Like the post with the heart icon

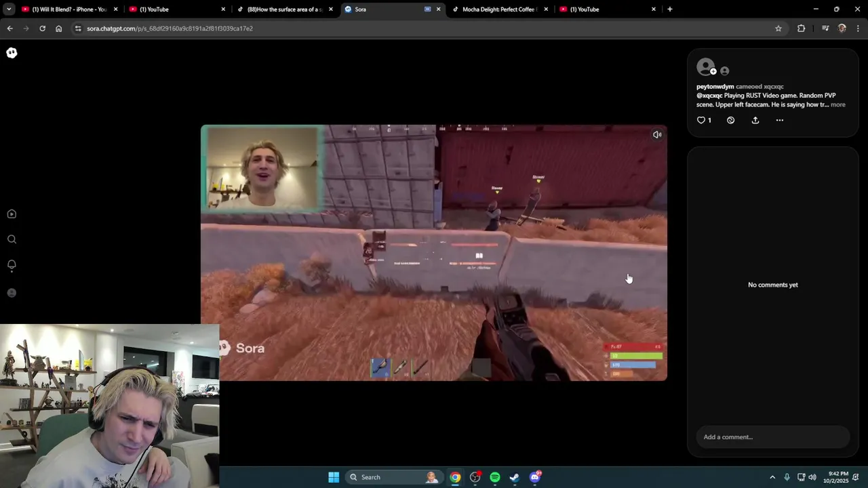(701, 120)
